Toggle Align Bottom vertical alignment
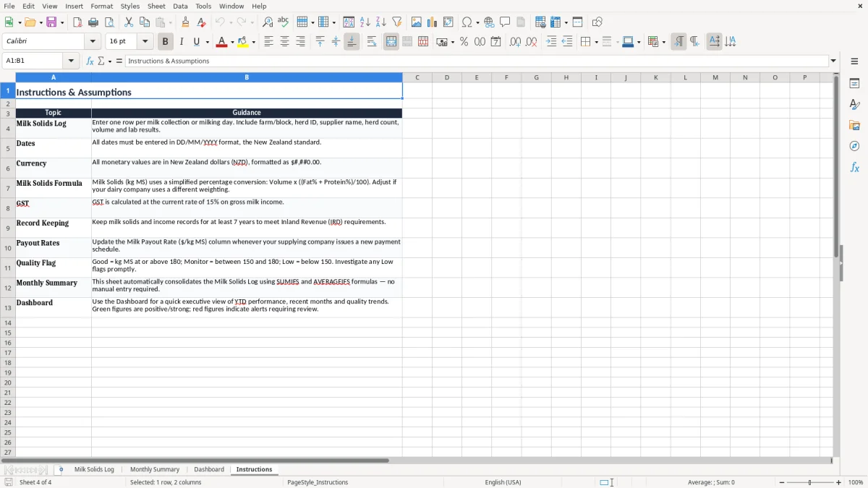The height and width of the screenshot is (488, 868). point(352,42)
